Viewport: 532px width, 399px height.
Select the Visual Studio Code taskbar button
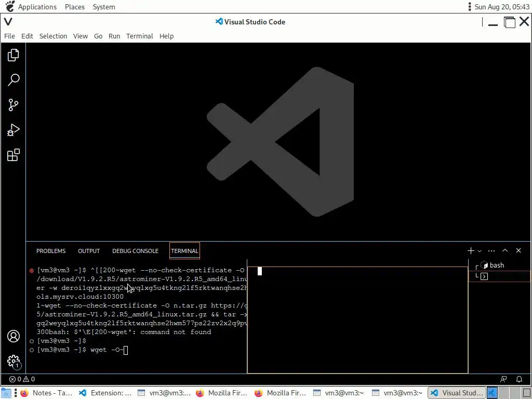[x=457, y=393]
